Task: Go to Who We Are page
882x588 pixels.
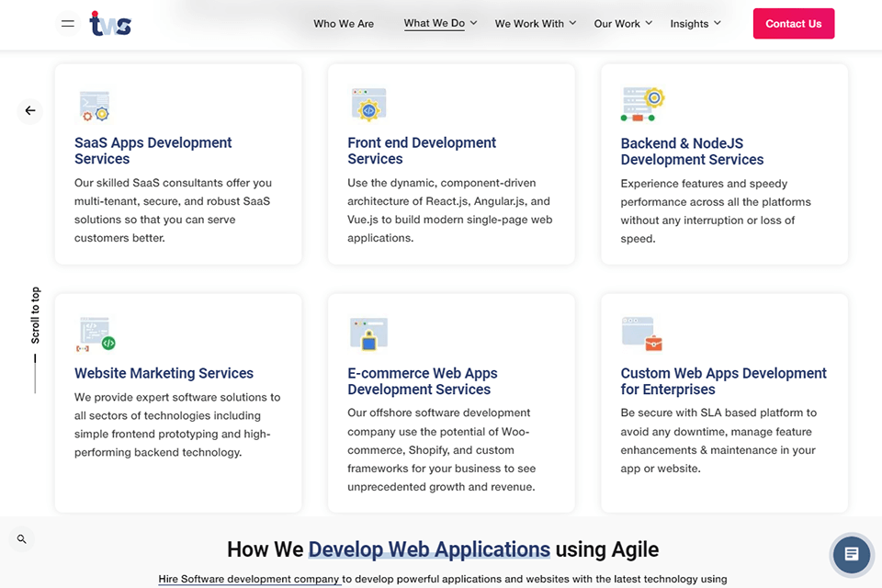Action: (344, 24)
